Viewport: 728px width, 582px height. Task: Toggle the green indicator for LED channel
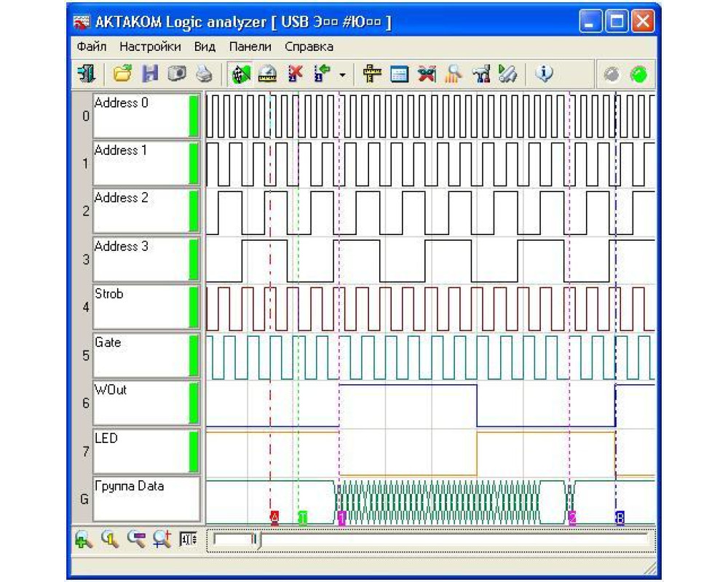[194, 451]
